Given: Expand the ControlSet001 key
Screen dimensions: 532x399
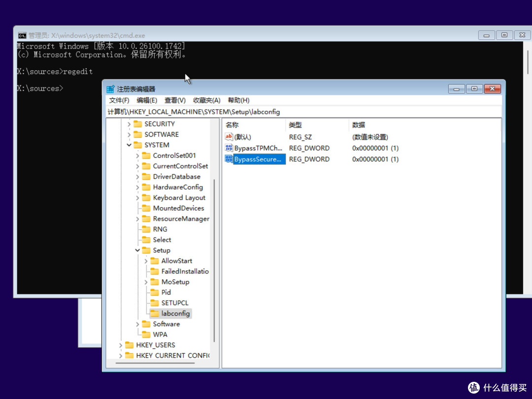Looking at the screenshot, I should click(137, 156).
